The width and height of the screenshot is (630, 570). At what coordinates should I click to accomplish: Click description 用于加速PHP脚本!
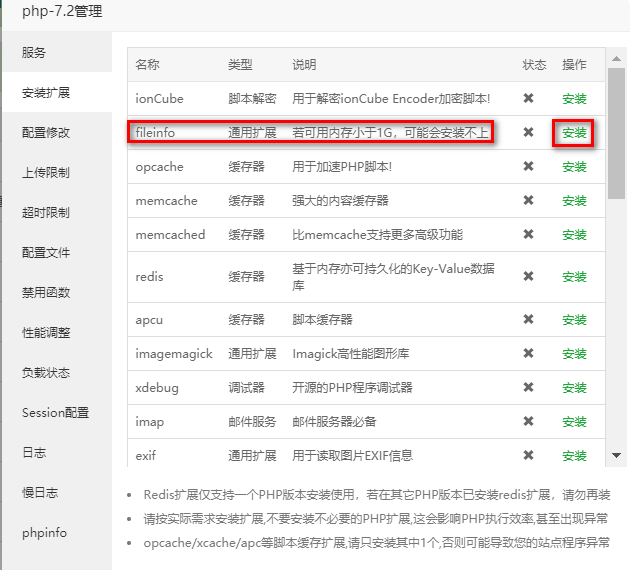pos(342,167)
